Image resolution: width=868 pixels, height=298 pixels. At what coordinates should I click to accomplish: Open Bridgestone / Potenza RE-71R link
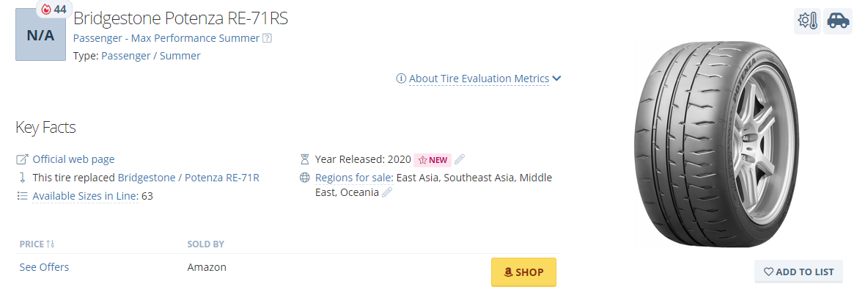tap(188, 178)
